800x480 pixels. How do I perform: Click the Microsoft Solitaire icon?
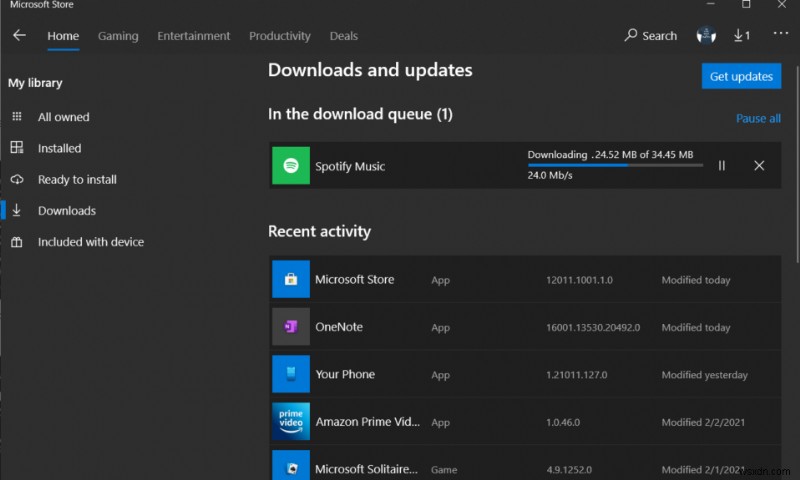pos(291,465)
